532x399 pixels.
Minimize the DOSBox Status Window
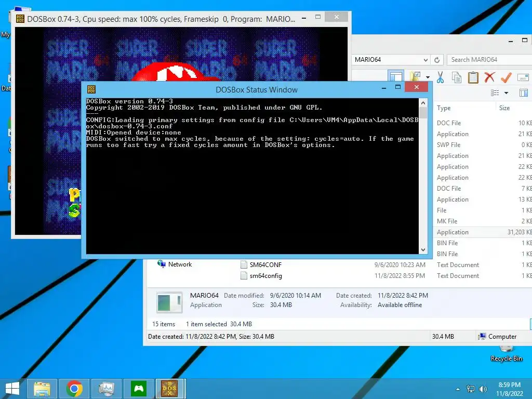point(384,87)
